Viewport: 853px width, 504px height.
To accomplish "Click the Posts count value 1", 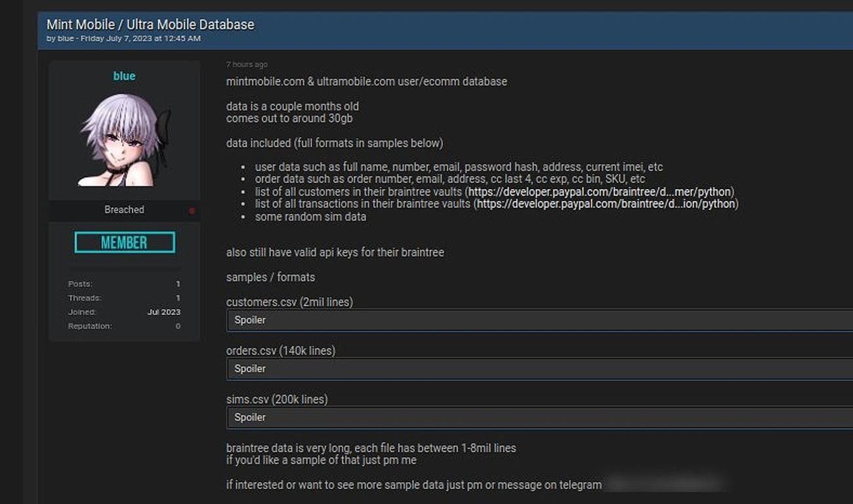I will pos(177,283).
